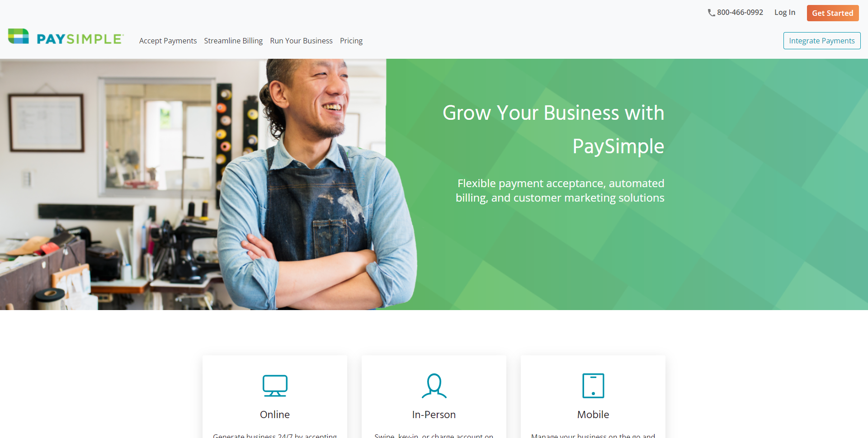Image resolution: width=868 pixels, height=438 pixels.
Task: Open the Streamline Billing menu
Action: (x=233, y=41)
